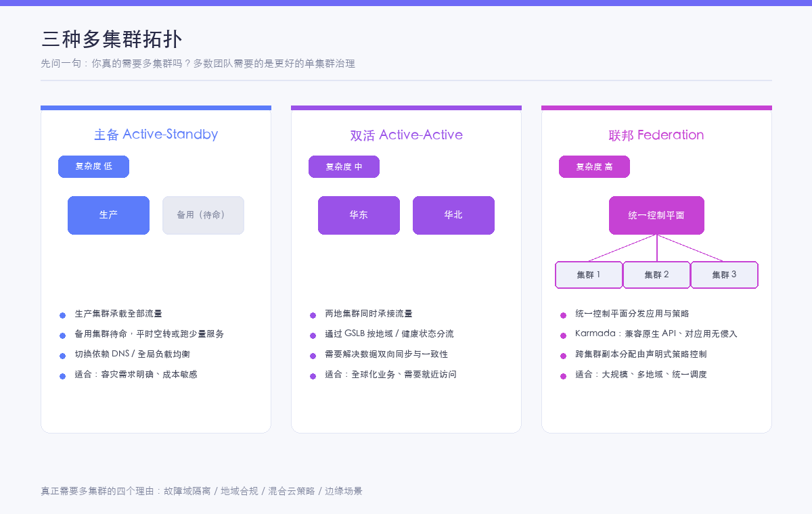Click the line 适合：大规模、多地域、统一调度
The height and width of the screenshot is (514, 812).
[x=641, y=375]
